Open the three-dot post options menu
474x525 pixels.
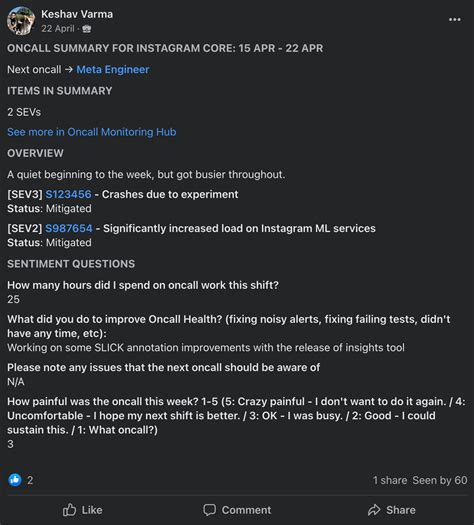click(x=454, y=19)
